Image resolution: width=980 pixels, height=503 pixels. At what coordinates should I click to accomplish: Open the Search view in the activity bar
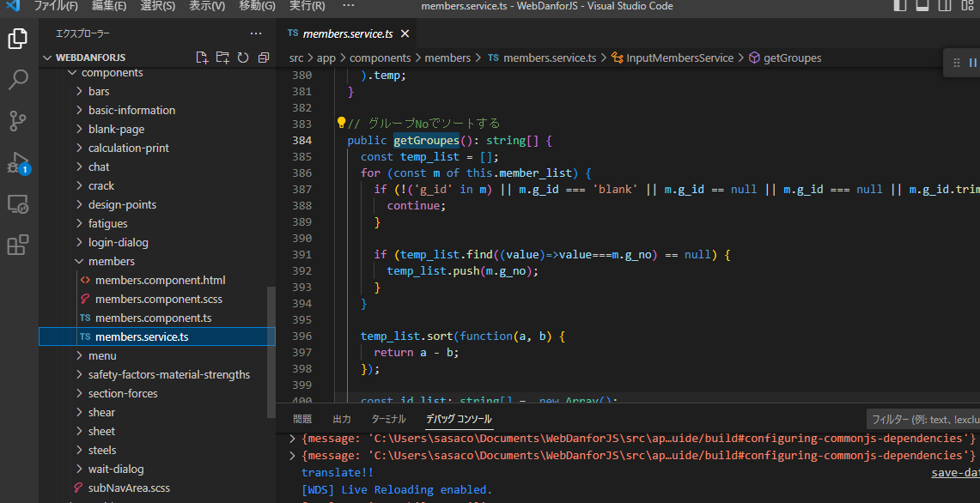(19, 80)
